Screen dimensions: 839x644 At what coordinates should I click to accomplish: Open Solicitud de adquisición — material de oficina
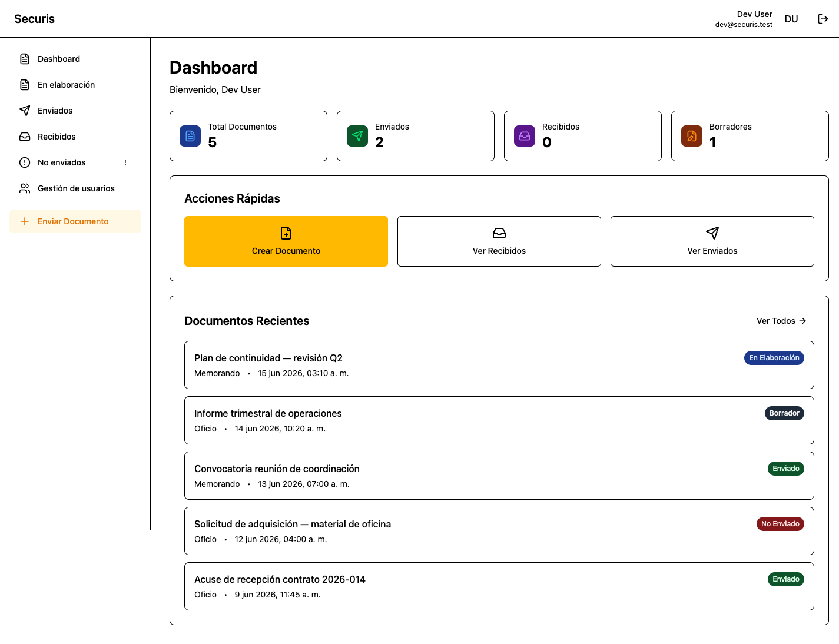(x=499, y=531)
